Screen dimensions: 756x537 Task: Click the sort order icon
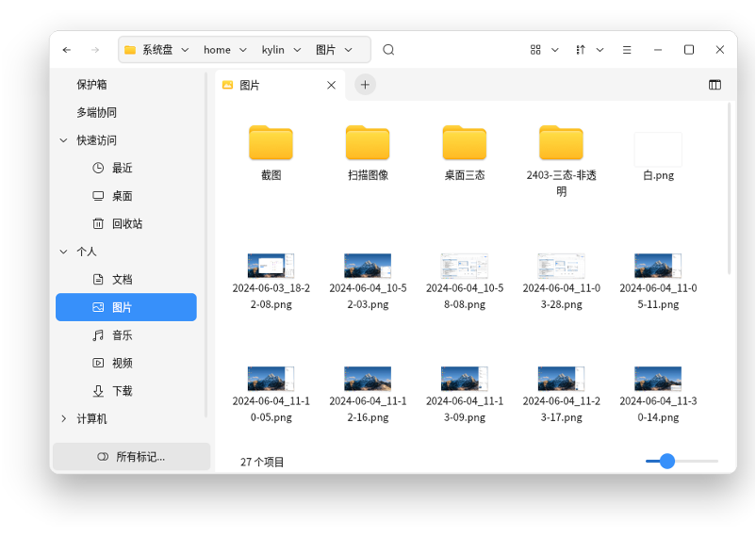[581, 50]
